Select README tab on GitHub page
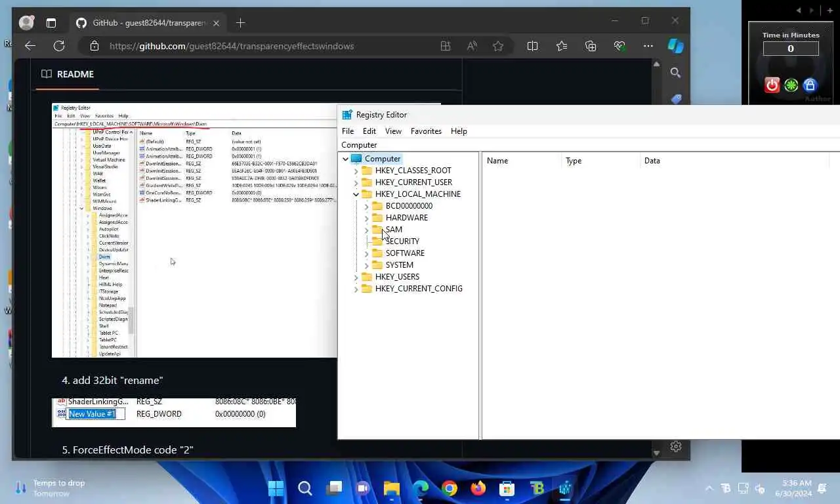 click(68, 74)
